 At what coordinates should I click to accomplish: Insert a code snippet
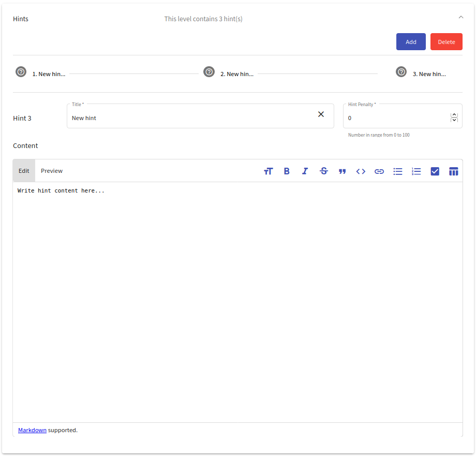361,171
